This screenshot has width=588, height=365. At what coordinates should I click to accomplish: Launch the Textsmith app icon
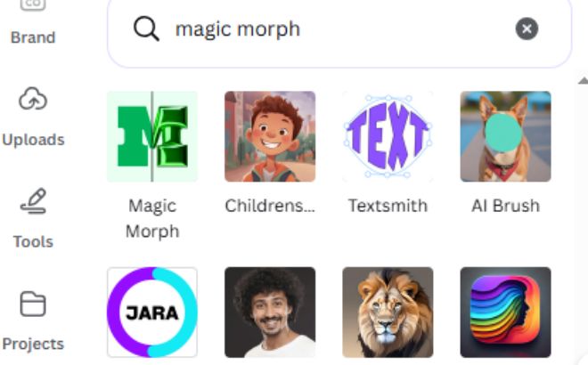click(x=388, y=136)
